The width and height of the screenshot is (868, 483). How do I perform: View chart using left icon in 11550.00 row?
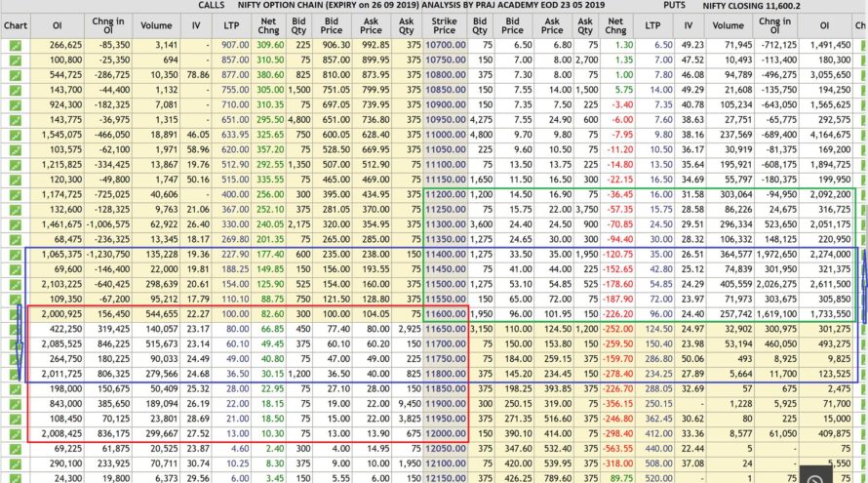15,300
